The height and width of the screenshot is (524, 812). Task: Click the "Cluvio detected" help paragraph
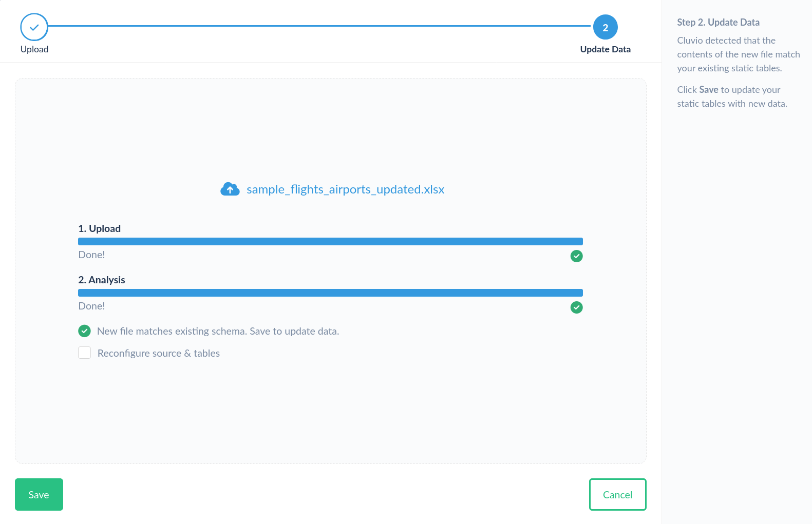click(738, 54)
